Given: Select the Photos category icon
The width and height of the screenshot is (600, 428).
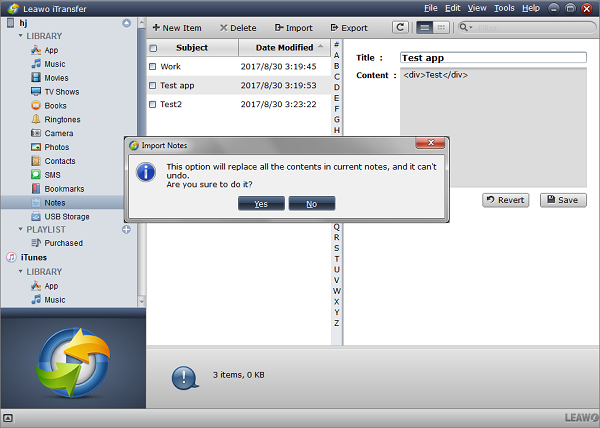Looking at the screenshot, I should pyautogui.click(x=36, y=147).
